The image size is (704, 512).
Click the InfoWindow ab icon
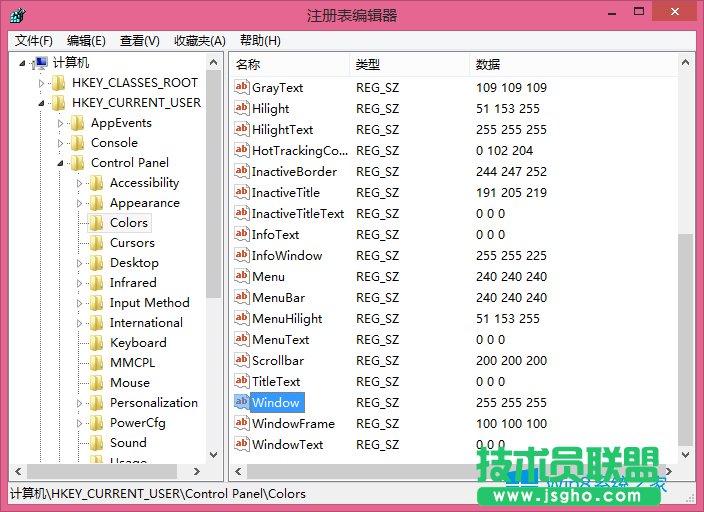pyautogui.click(x=242, y=255)
